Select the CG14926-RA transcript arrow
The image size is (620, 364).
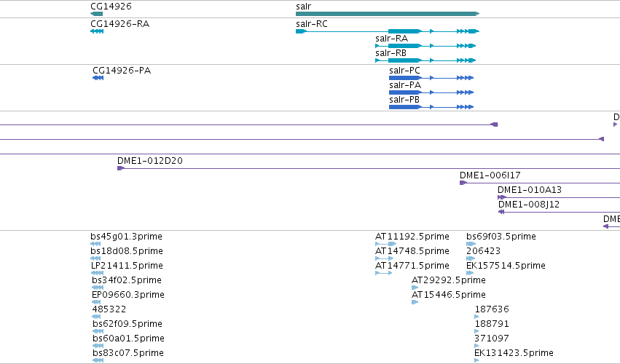(x=97, y=31)
